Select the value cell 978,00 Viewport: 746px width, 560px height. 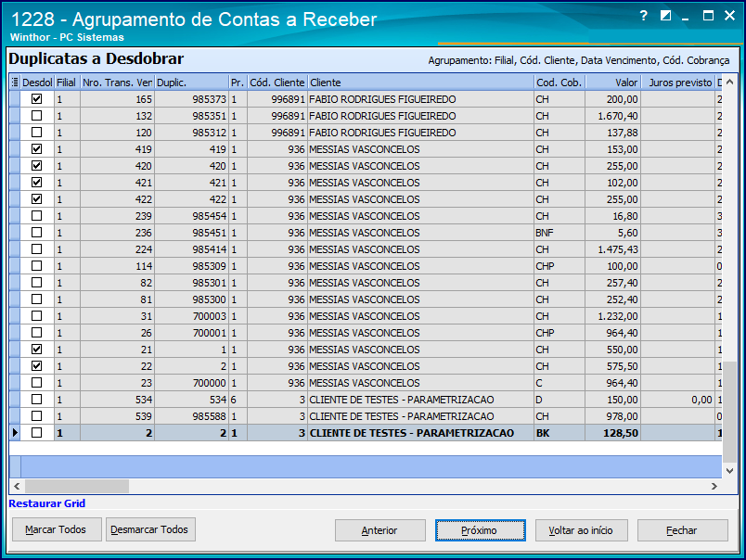pyautogui.click(x=612, y=416)
